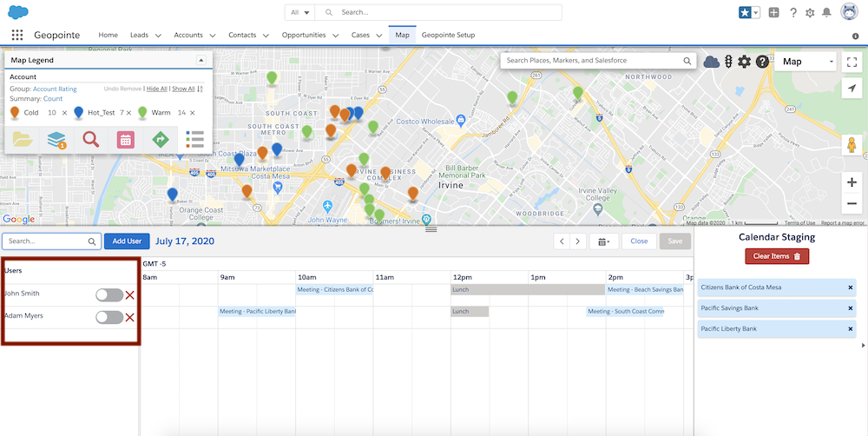Remove Adam Myers with red X
The image size is (868, 436).
[x=130, y=317]
